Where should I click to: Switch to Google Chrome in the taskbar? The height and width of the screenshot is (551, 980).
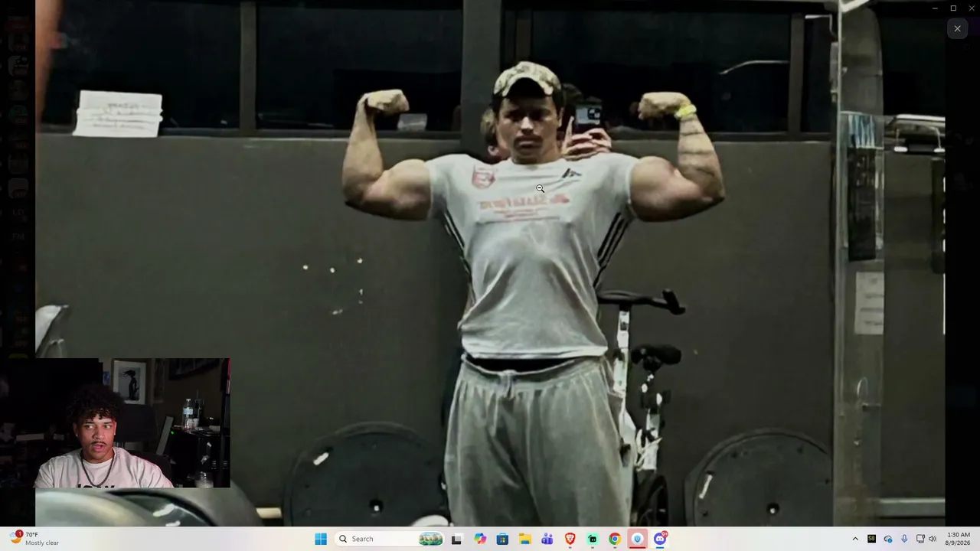pos(614,539)
